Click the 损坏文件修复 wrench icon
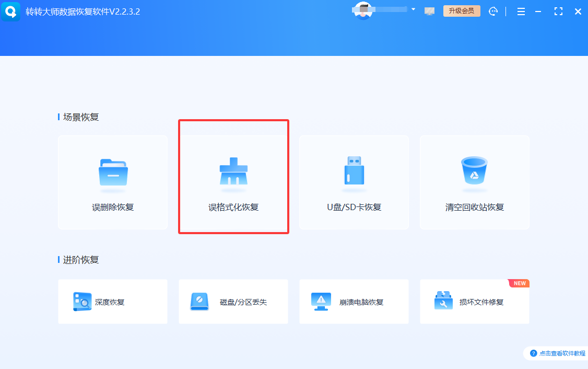588x369 pixels. pyautogui.click(x=443, y=301)
